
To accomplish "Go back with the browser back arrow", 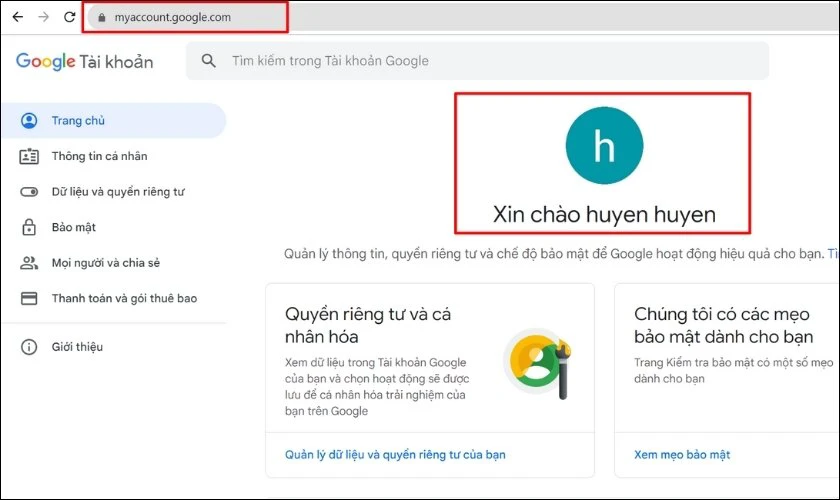I will coord(18,17).
